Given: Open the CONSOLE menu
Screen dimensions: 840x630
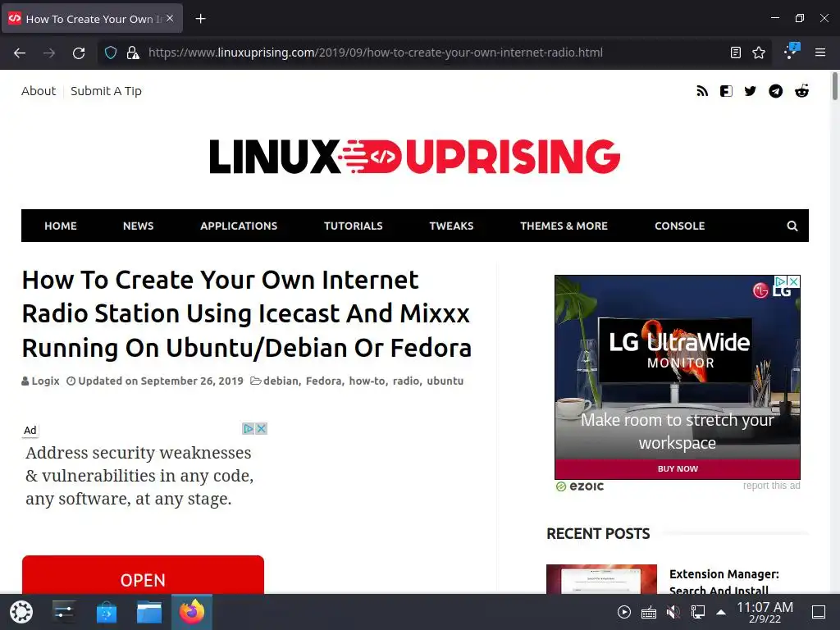Looking at the screenshot, I should pyautogui.click(x=680, y=226).
